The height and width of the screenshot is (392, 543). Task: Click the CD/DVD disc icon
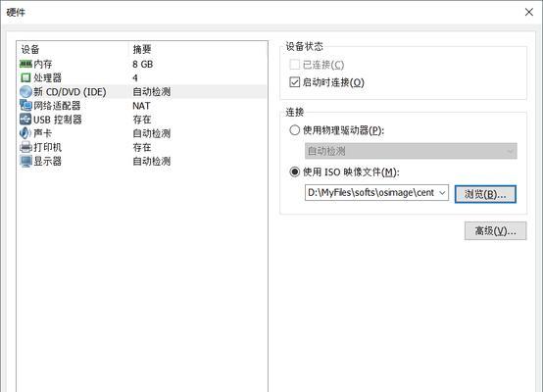click(25, 92)
